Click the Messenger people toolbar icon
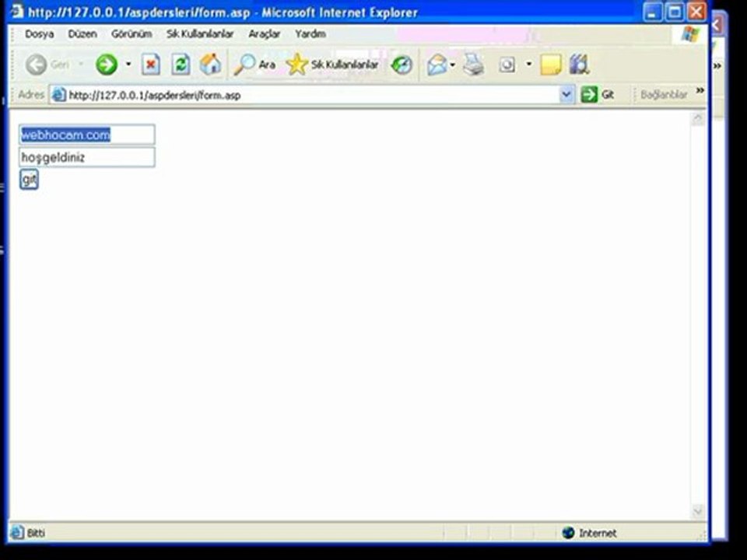 579,65
